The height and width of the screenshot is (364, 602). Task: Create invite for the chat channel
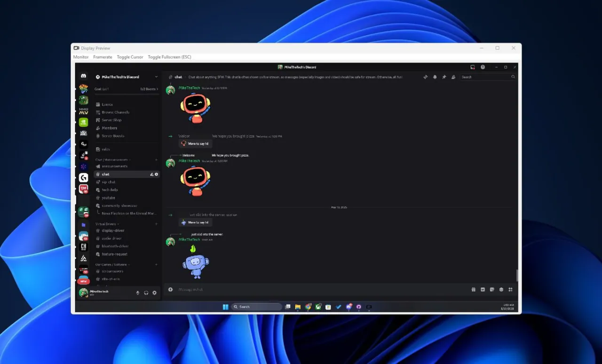[151, 174]
